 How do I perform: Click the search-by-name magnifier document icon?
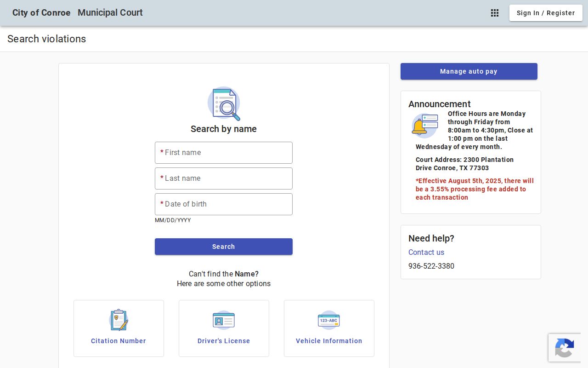pos(224,103)
